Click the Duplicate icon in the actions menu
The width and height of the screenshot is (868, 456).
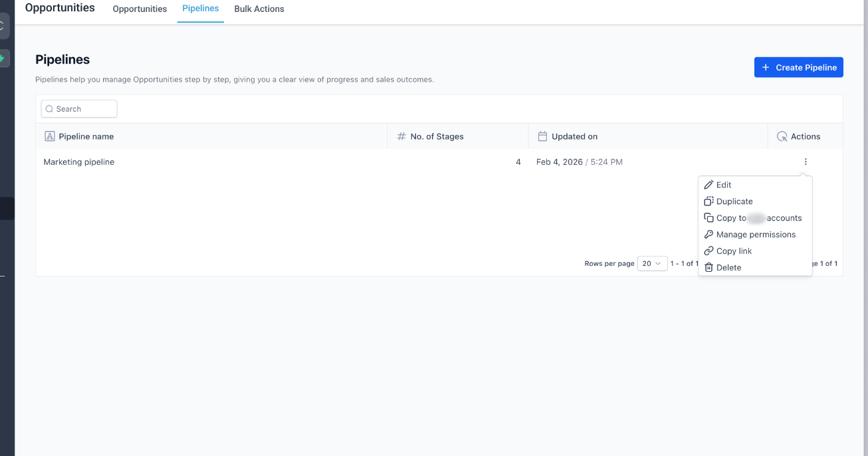point(708,201)
